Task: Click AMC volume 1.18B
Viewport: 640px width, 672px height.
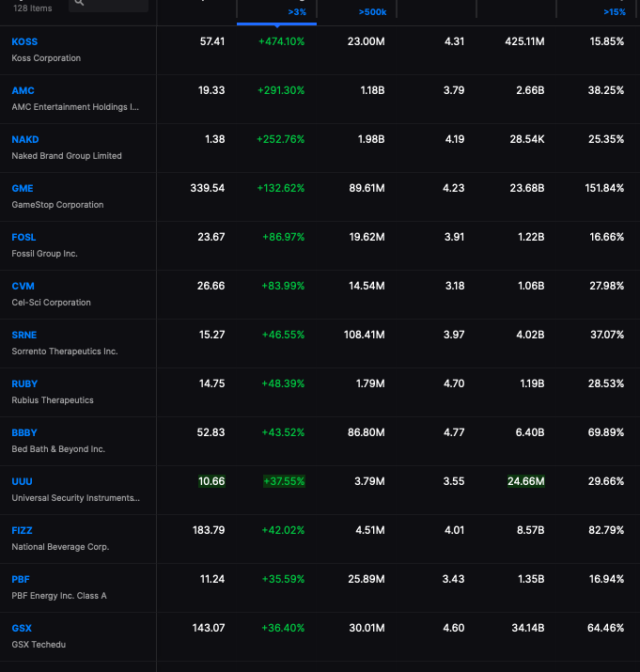Action: [372, 90]
